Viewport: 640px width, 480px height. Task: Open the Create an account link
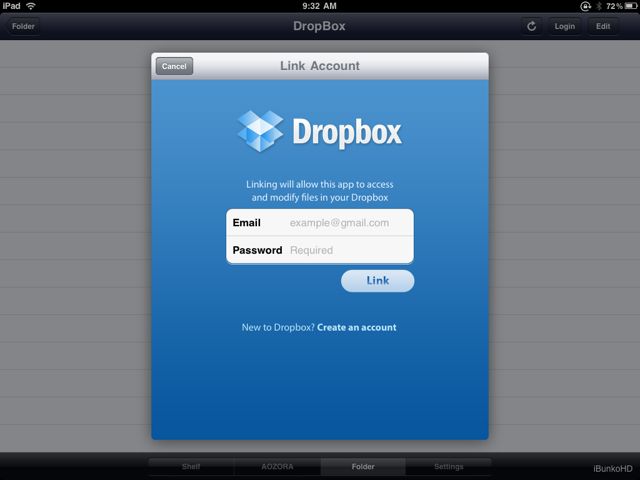[357, 327]
